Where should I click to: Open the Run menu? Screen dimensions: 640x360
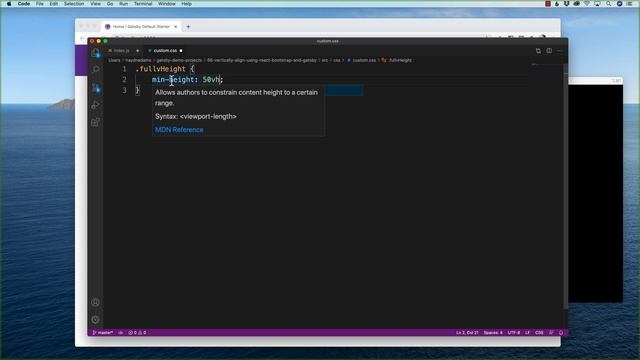pyautogui.click(x=124, y=4)
